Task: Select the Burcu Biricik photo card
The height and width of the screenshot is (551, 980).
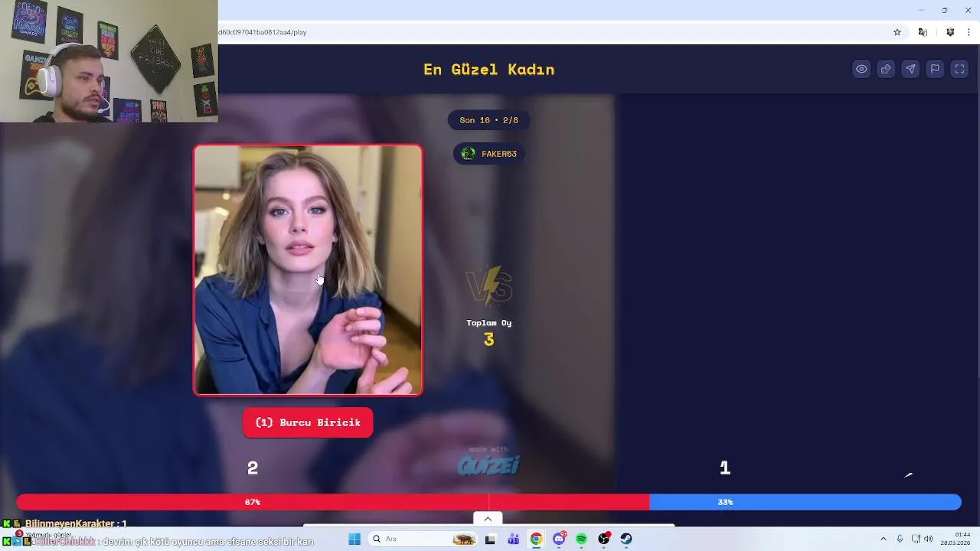Action: pyautogui.click(x=308, y=270)
